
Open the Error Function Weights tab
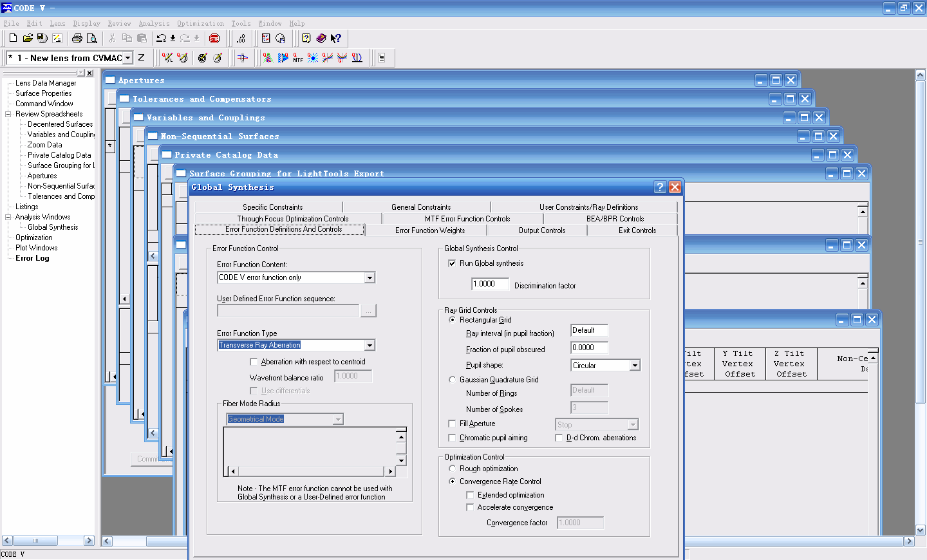[430, 230]
